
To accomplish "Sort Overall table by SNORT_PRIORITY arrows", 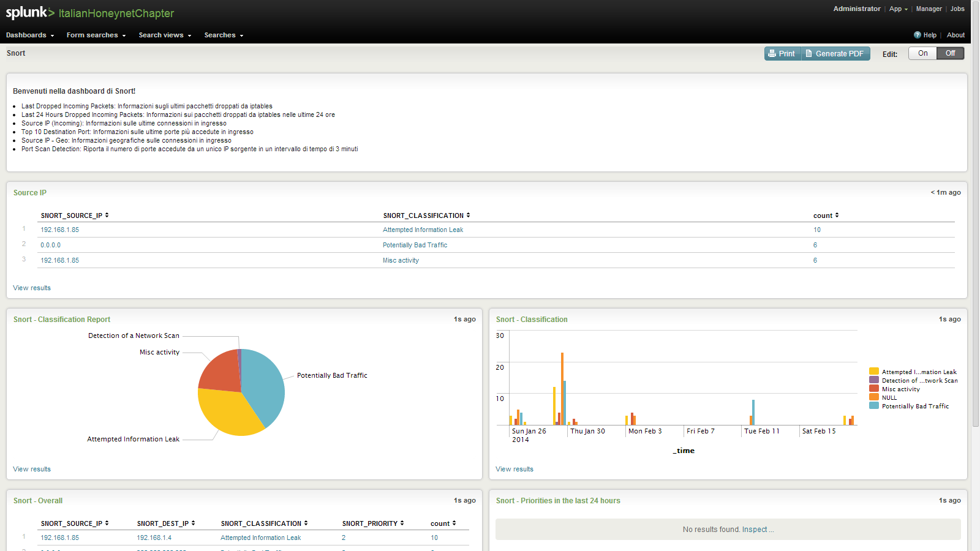I will 402,523.
